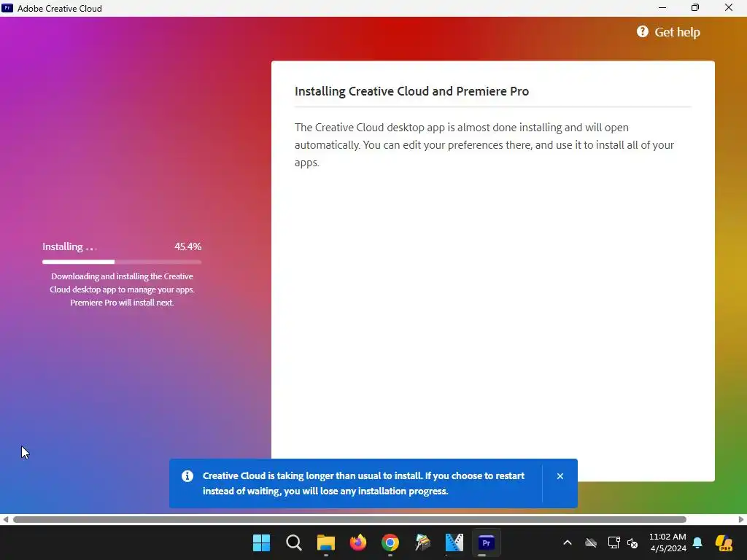
Task: Click the installation progress bar
Action: [122, 262]
